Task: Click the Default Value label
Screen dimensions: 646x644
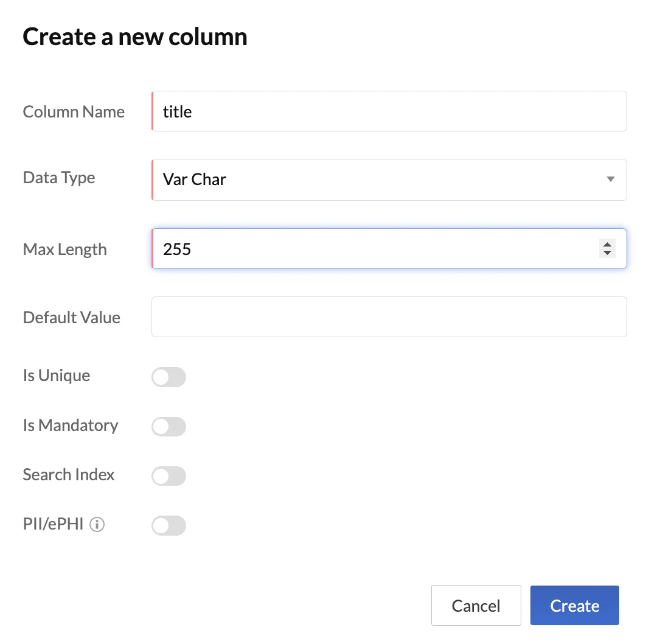Action: [71, 318]
